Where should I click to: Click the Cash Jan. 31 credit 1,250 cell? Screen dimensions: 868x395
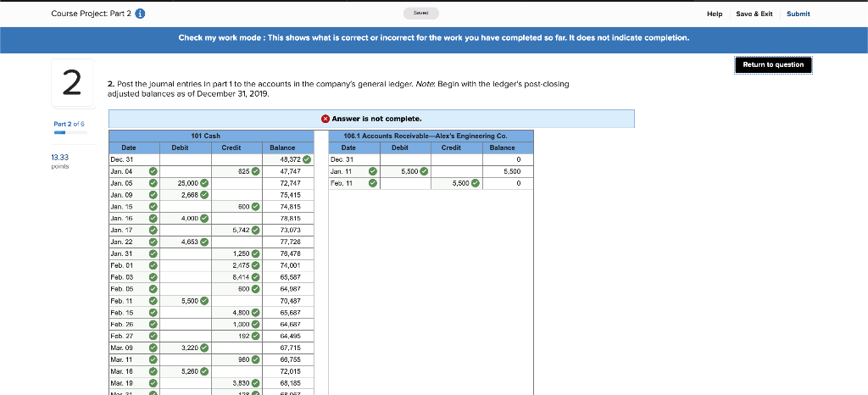tap(237, 253)
